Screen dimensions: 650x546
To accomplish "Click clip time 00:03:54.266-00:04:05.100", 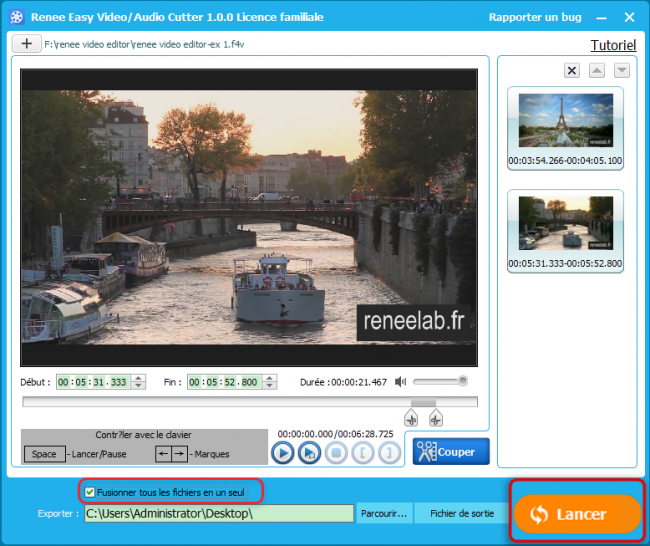I will [565, 161].
